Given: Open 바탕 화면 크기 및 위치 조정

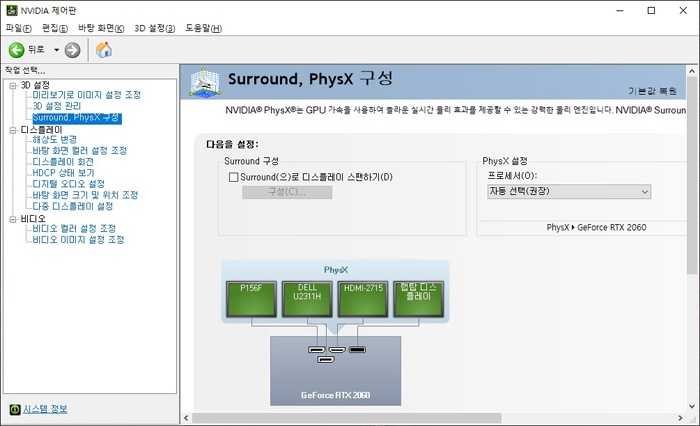Looking at the screenshot, I should point(85,196).
